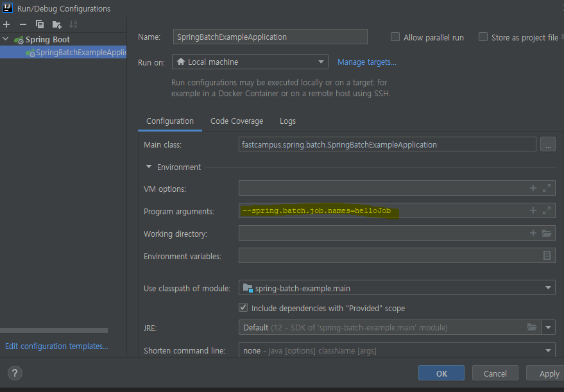The width and height of the screenshot is (564, 392).
Task: Add a new run configuration with plus icon
Action: point(6,24)
